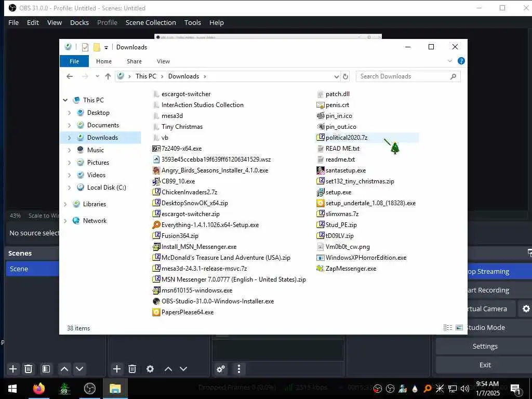Select escargot-switcher folder
The image size is (532, 399).
tap(186, 94)
